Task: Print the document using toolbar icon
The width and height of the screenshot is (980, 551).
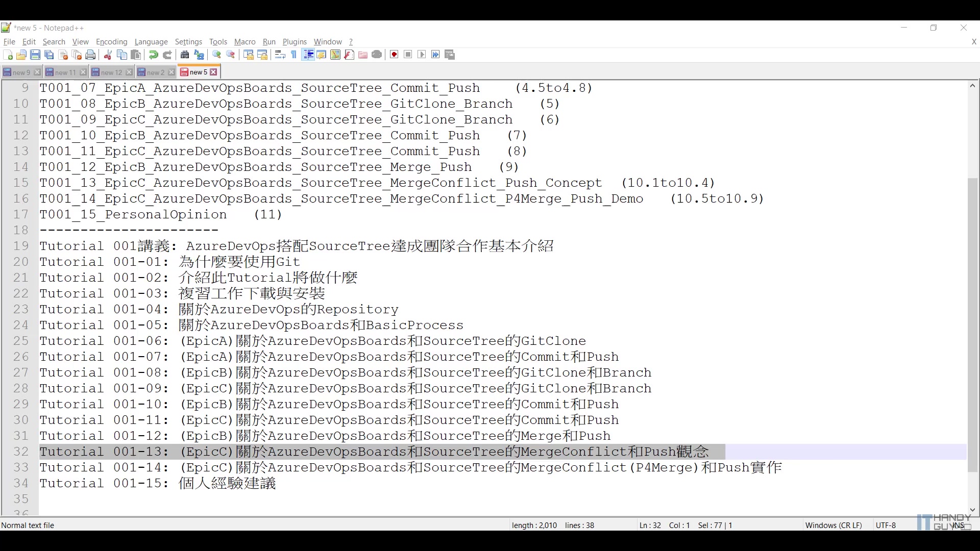Action: tap(90, 55)
